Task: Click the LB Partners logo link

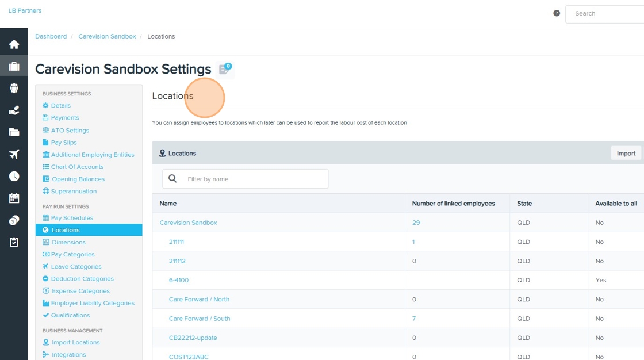Action: click(25, 11)
